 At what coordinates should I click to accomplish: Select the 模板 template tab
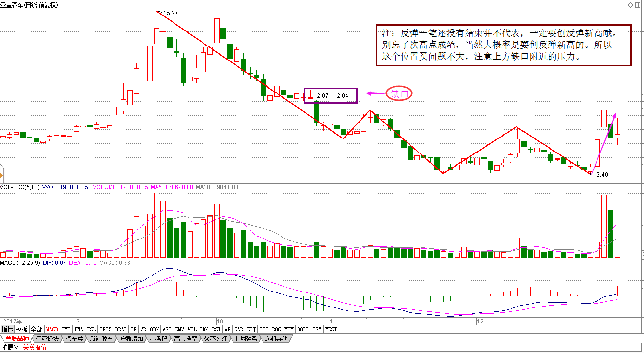pos(22,329)
